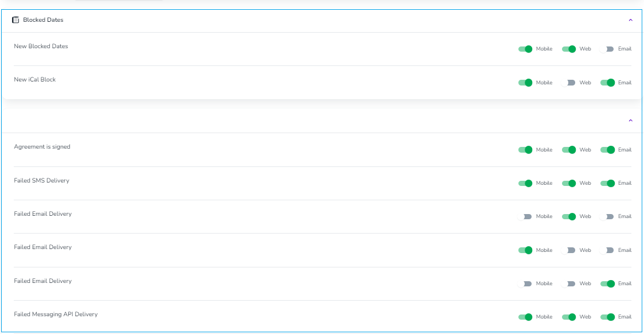Collapse the Blocked Dates section chevron
This screenshot has height=334, width=644.
tap(630, 20)
